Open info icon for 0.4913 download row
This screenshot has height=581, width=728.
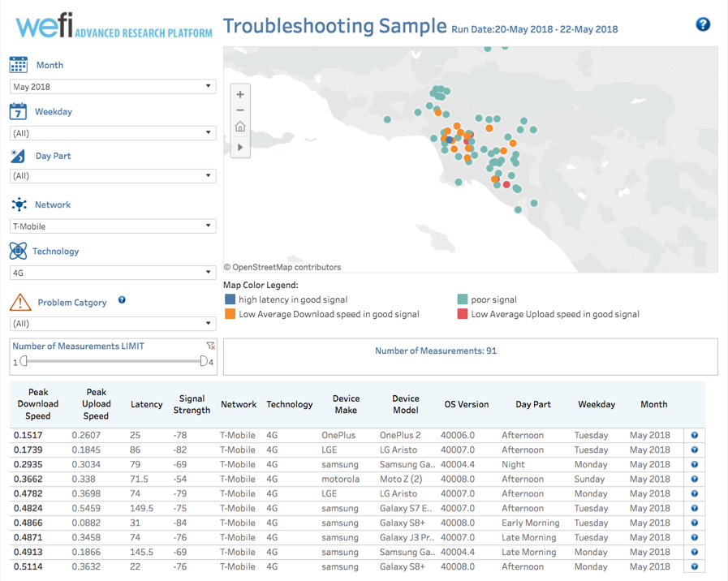coord(695,553)
